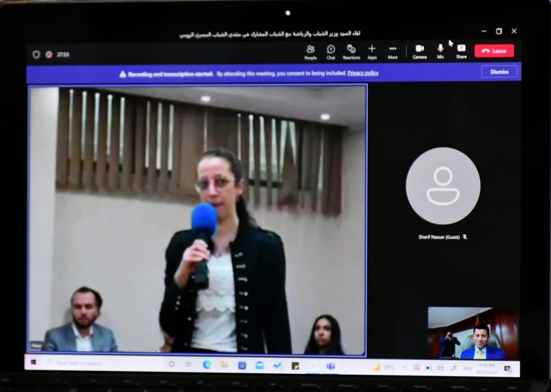Expand the More options menu
The image size is (551, 392).
[x=393, y=52]
